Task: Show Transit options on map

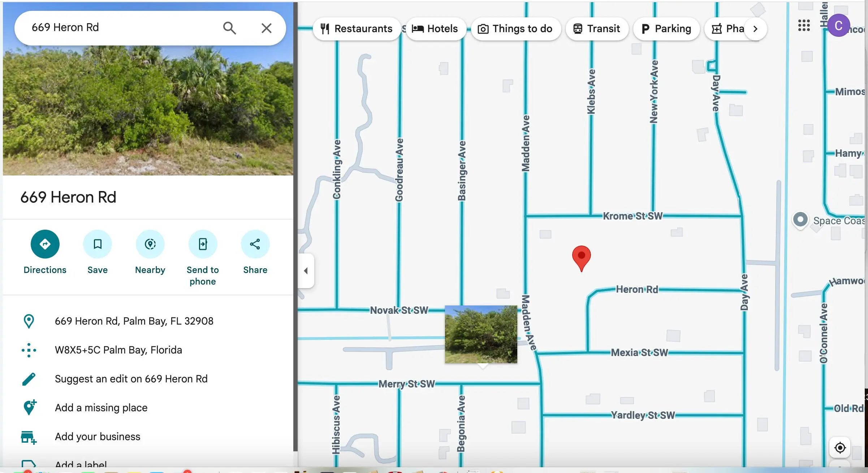Action: point(597,29)
